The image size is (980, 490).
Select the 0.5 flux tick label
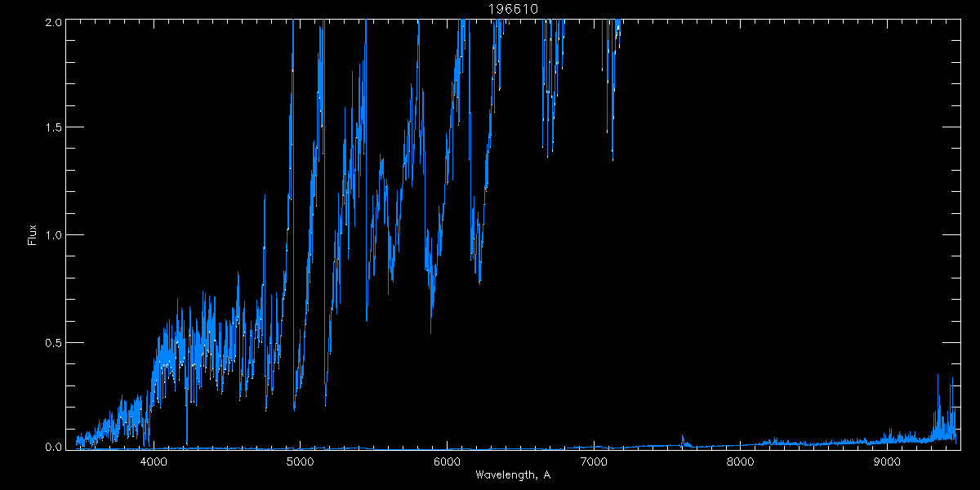tap(51, 342)
